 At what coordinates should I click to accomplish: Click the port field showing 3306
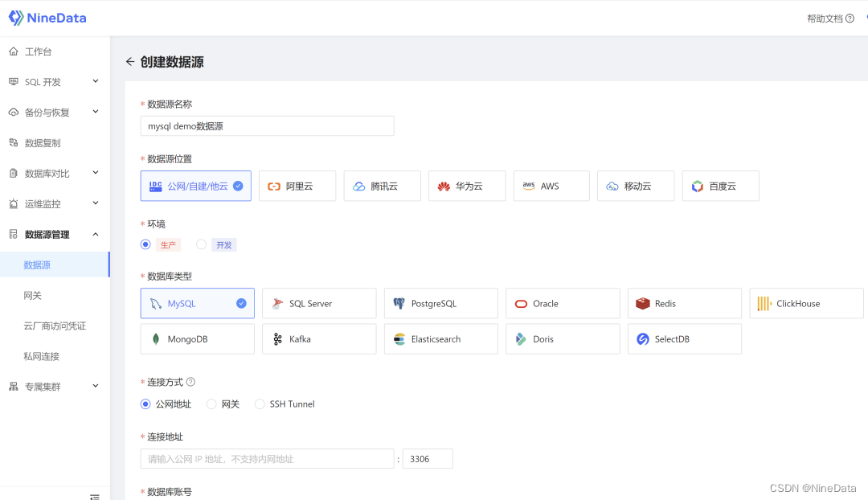pos(428,459)
